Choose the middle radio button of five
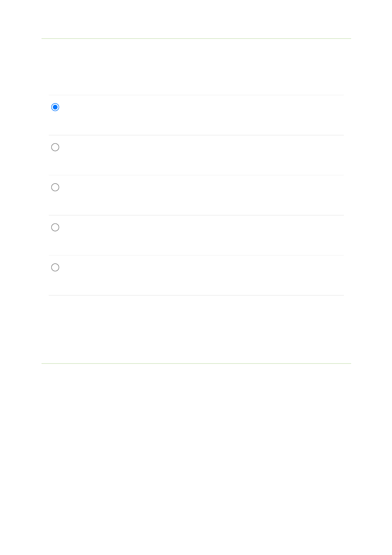Viewport: 392px width, 555px height. tap(55, 187)
